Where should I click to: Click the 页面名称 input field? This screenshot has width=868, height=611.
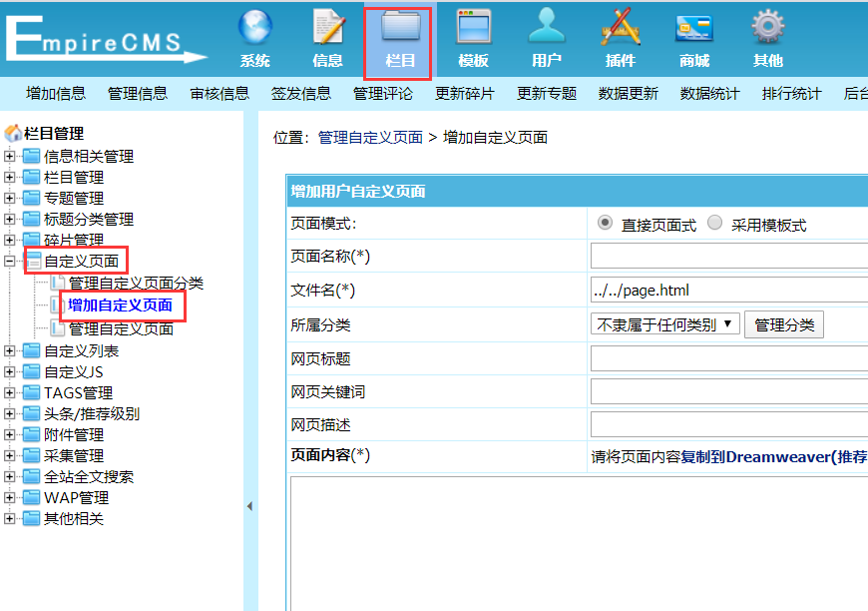[x=729, y=256]
